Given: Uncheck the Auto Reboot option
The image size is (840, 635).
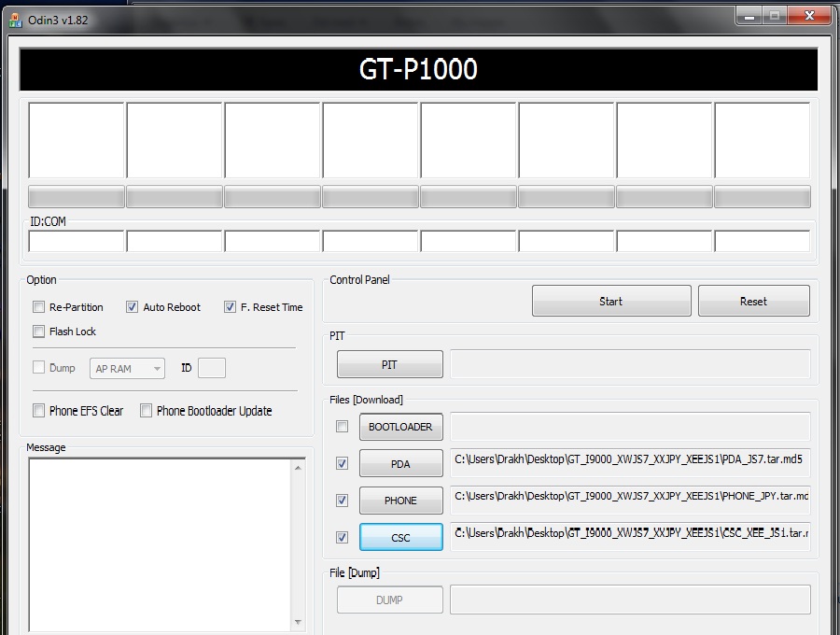Looking at the screenshot, I should tap(132, 307).
